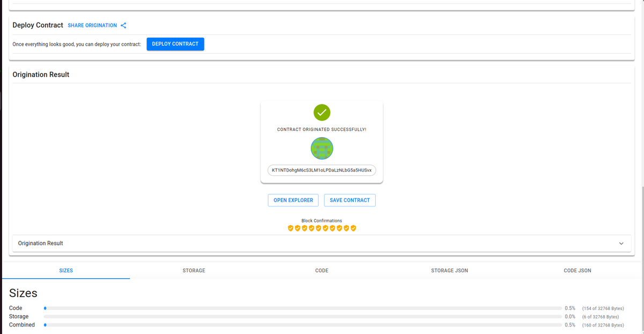Switch to the STORAGE tab
Image resolution: width=644 pixels, height=334 pixels.
[194, 271]
